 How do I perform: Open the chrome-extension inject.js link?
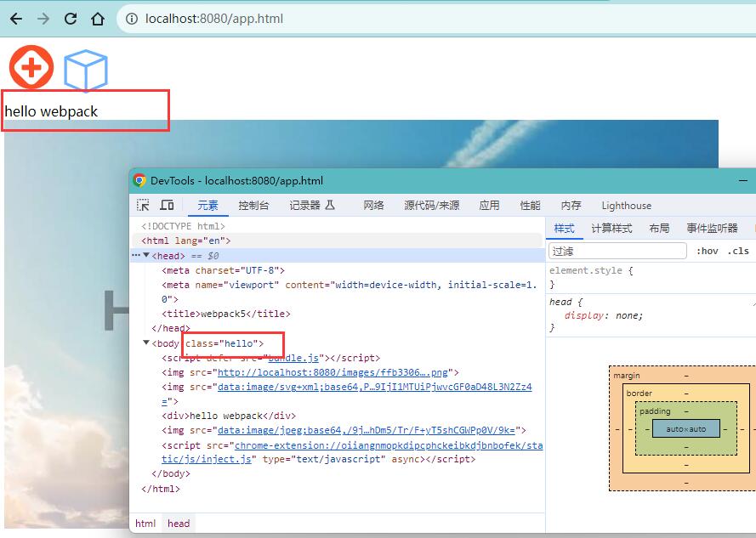click(x=389, y=445)
